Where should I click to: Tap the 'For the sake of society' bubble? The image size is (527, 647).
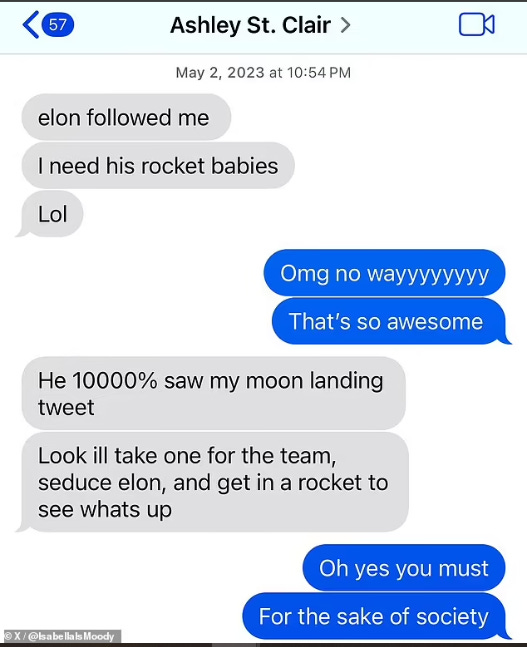(x=374, y=616)
